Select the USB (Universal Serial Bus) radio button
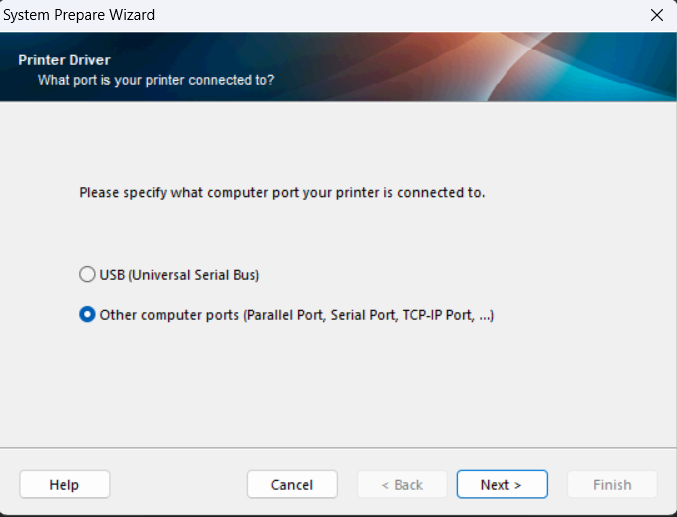The image size is (677, 517). (x=88, y=274)
